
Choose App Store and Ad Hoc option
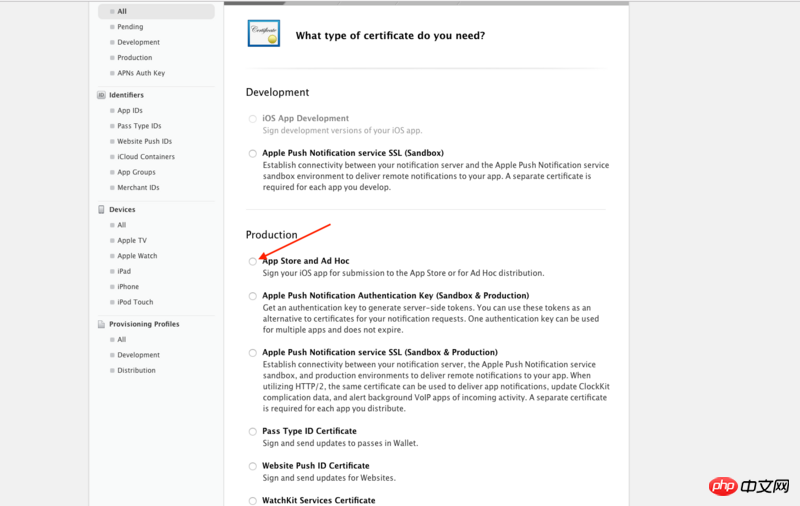[253, 262]
